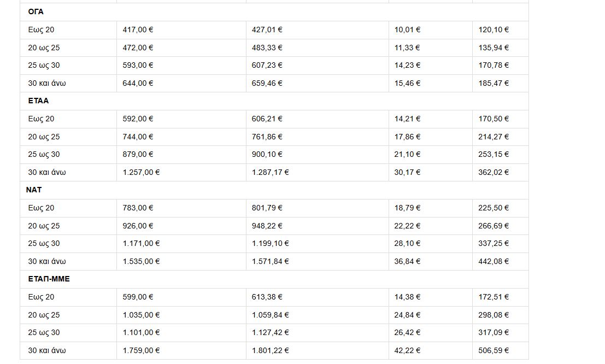Select the 185,47 € value

(x=493, y=84)
